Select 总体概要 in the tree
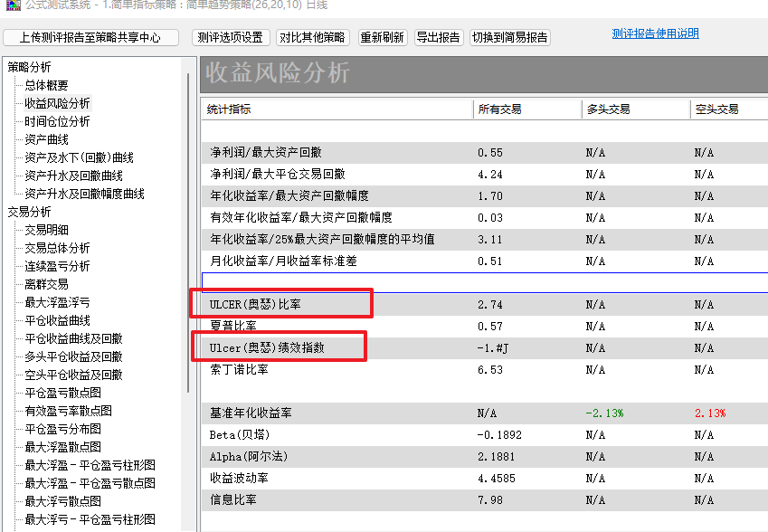768x532 pixels. pos(46,85)
